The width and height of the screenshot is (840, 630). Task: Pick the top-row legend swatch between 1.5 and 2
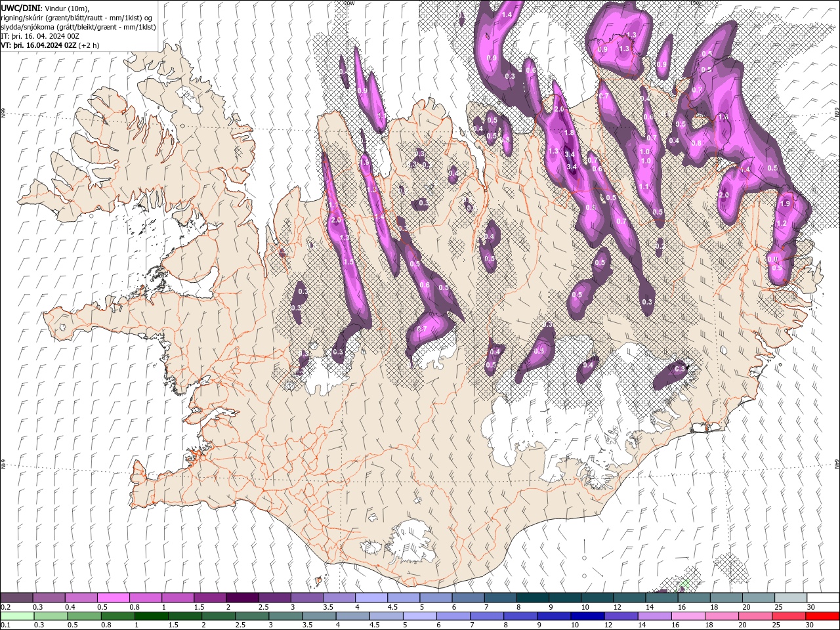[x=209, y=598]
